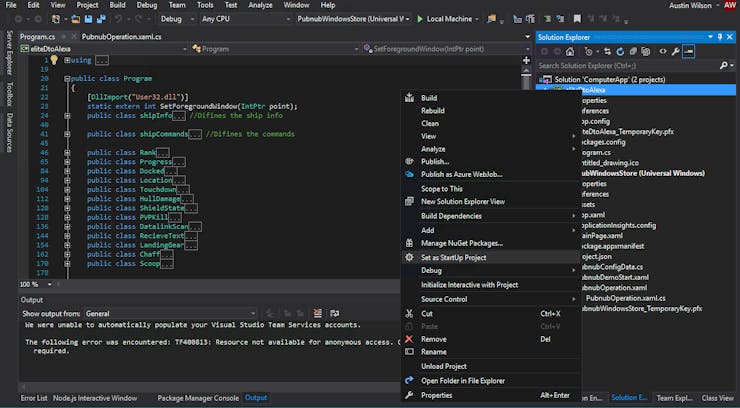
Task: Click the magnifier icon in Solution Explorer search
Action: [723, 66]
